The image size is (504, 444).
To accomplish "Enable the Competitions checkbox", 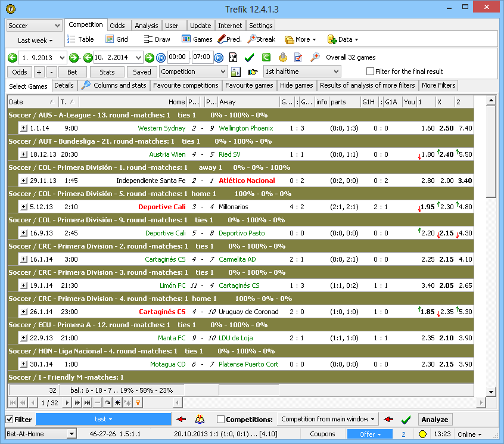I will tap(221, 420).
